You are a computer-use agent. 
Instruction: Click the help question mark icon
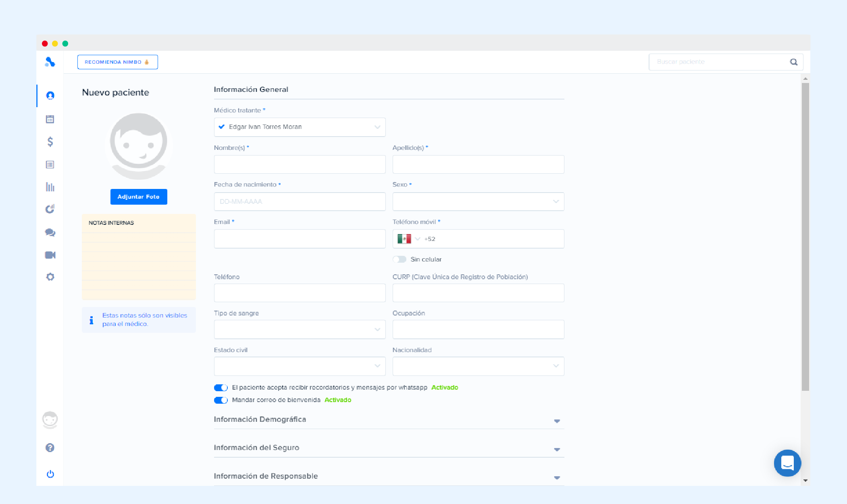(x=50, y=448)
